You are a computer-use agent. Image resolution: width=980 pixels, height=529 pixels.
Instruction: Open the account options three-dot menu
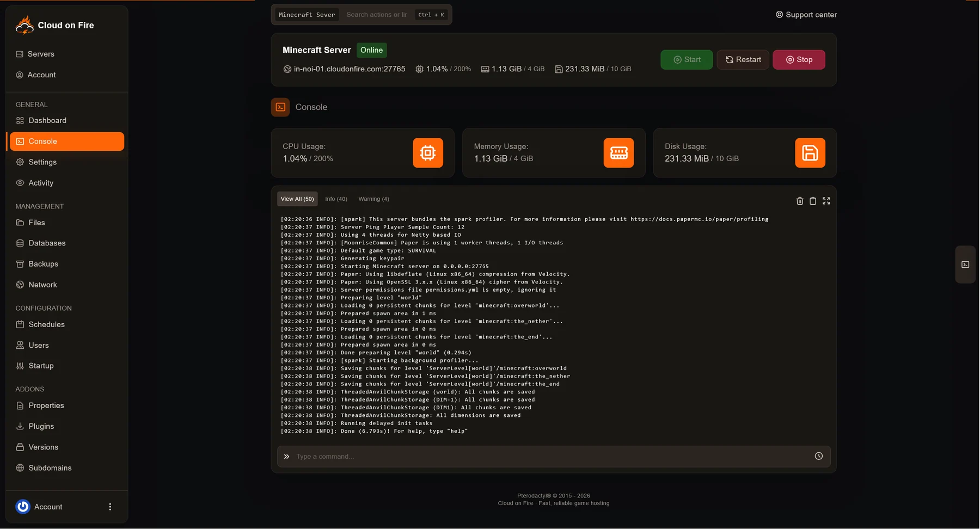pos(110,507)
